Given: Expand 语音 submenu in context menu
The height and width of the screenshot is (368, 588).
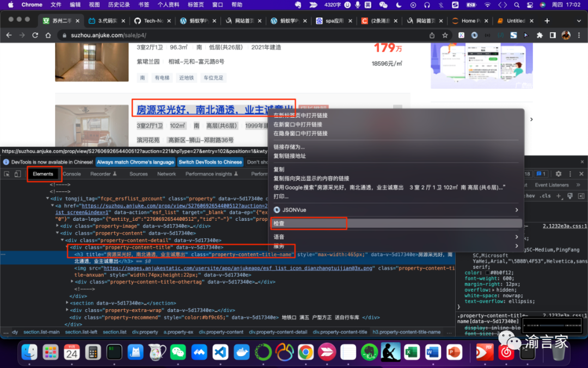Looking at the screenshot, I should (396, 237).
